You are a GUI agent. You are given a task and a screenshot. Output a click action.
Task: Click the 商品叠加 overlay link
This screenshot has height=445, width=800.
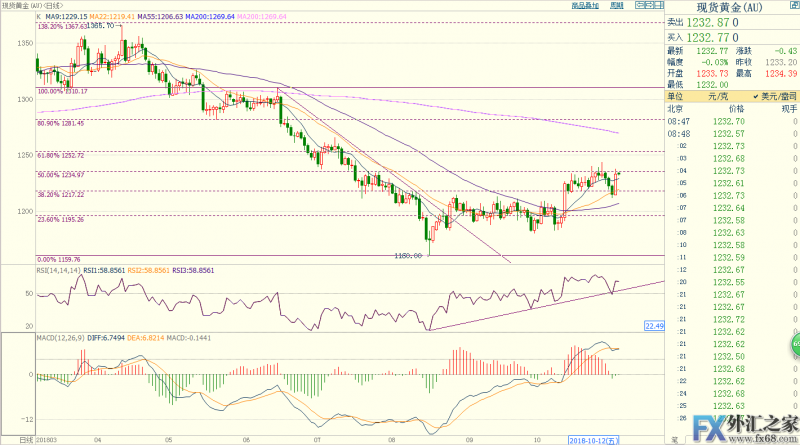[585, 5]
